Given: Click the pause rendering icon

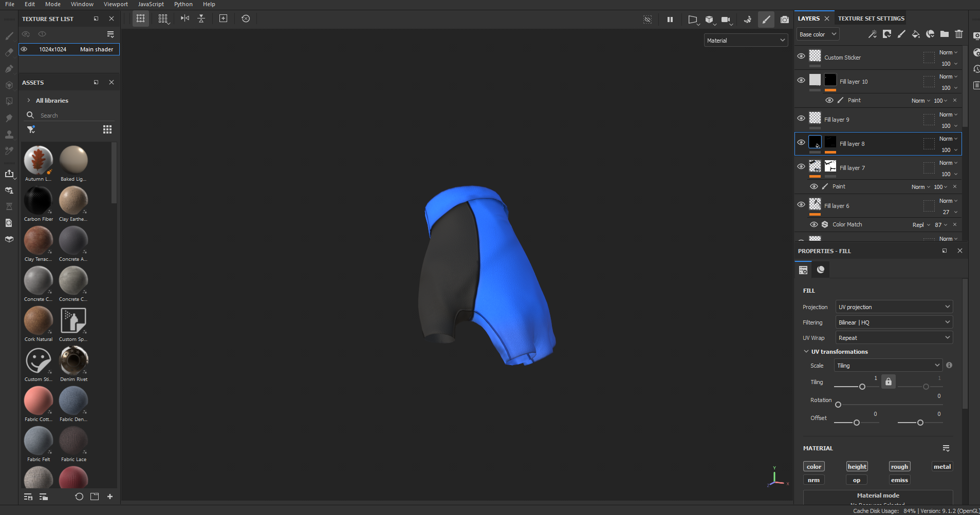Looking at the screenshot, I should point(670,20).
